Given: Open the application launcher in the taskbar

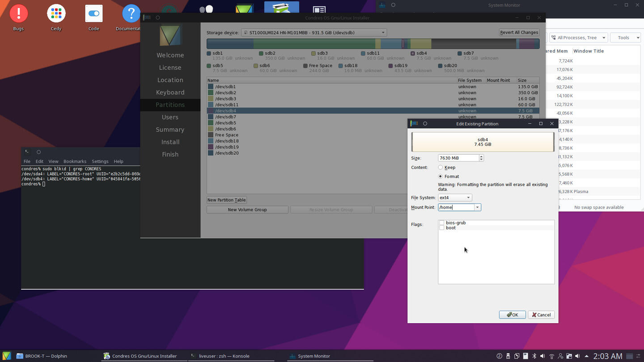Looking at the screenshot, I should pyautogui.click(x=6, y=356).
